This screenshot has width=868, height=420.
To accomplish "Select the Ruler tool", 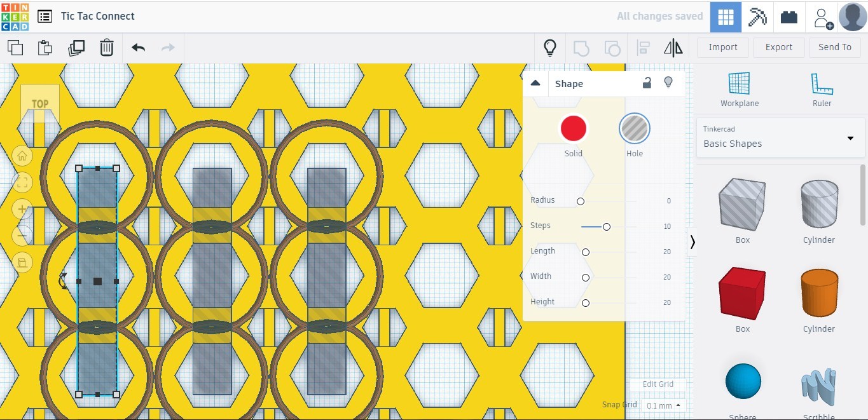I will [822, 90].
